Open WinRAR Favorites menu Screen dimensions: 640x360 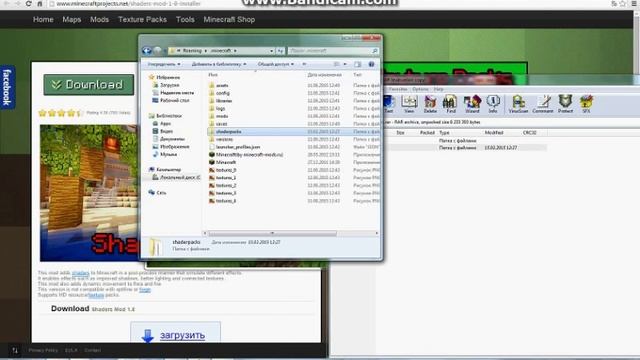point(398,89)
